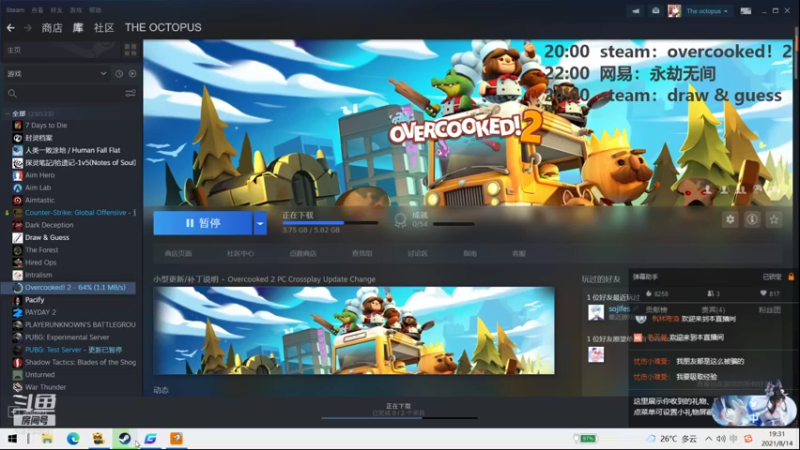Click the Pacify game icon
This screenshot has width=800, height=450.
18,300
